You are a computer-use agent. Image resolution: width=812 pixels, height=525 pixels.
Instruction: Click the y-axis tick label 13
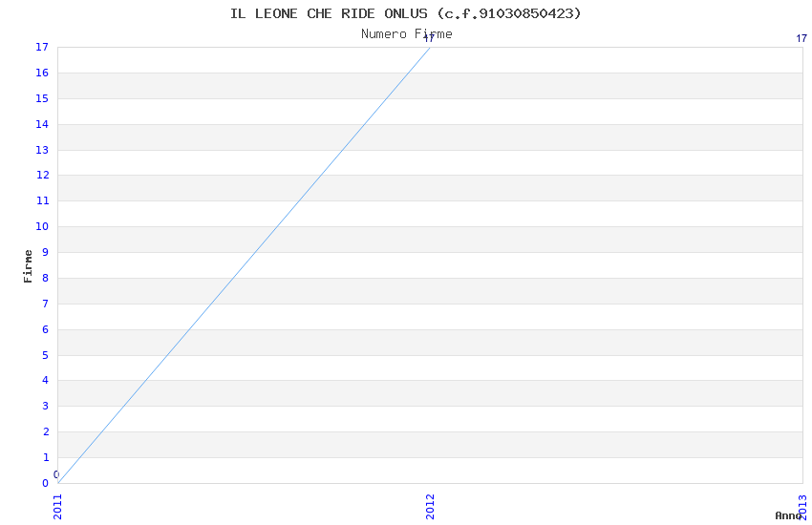point(42,150)
